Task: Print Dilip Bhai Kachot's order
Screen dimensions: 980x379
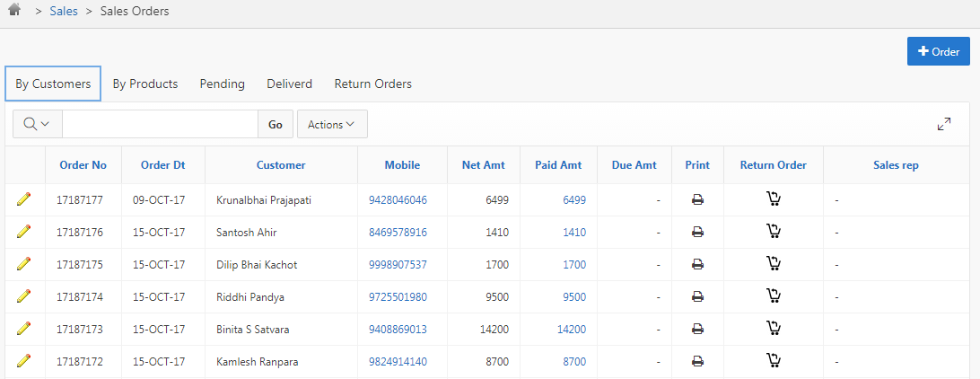Action: coord(697,265)
